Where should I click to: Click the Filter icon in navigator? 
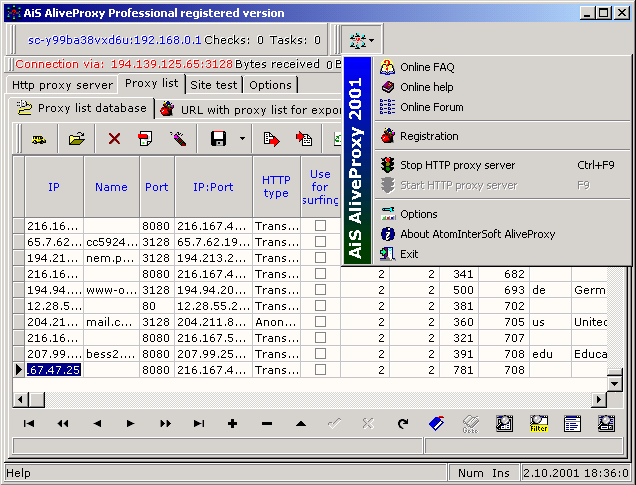click(539, 424)
